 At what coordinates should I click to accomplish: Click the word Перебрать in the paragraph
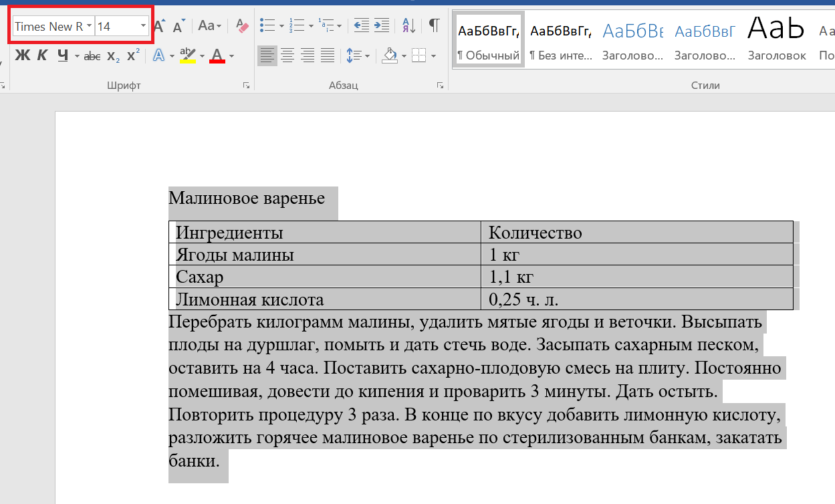point(210,323)
